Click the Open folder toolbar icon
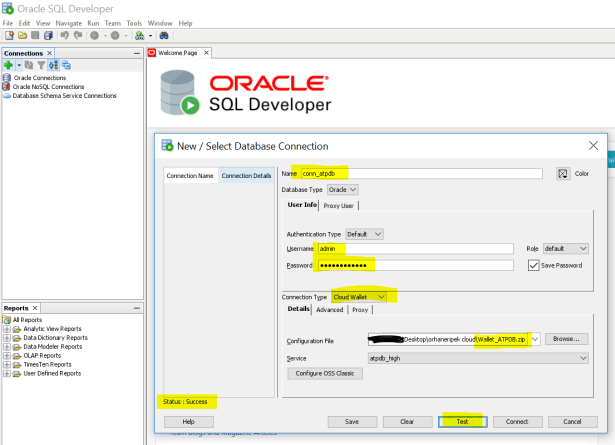 (21, 35)
